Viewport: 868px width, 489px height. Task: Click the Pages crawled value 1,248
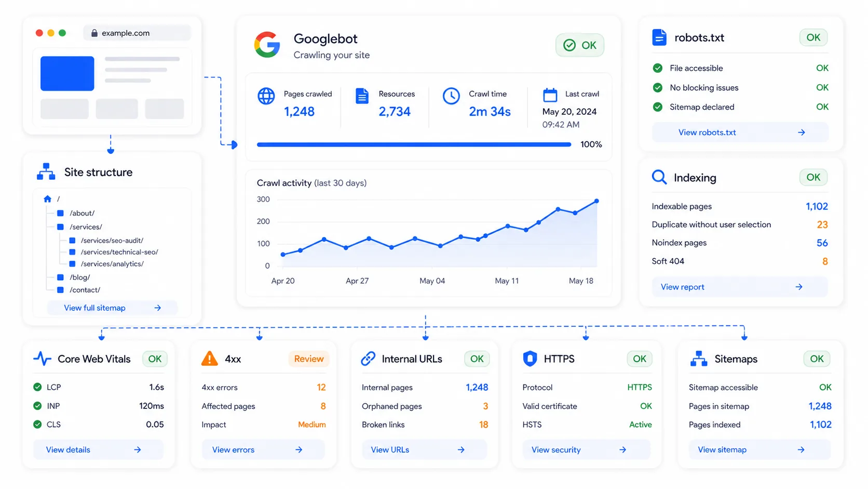pyautogui.click(x=299, y=111)
